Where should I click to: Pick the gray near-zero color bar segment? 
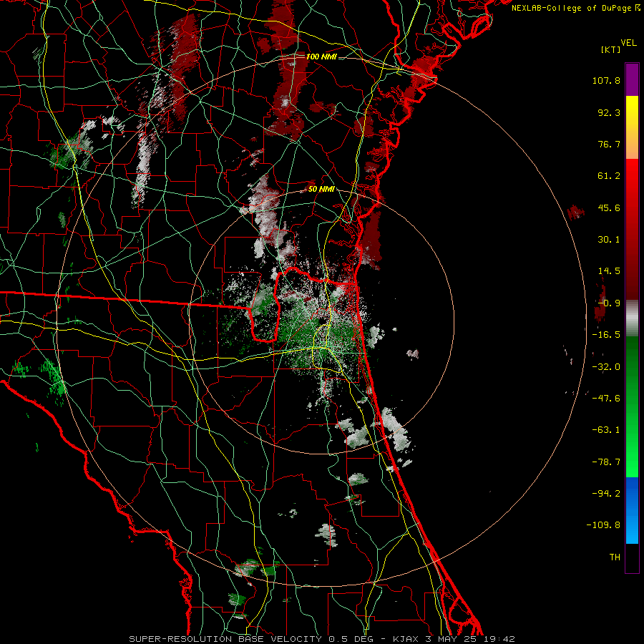632,318
